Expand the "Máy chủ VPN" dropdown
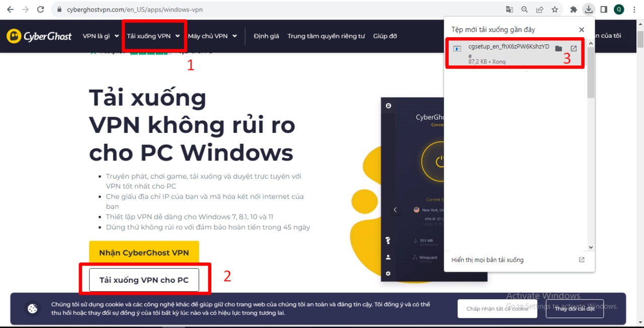 click(212, 36)
